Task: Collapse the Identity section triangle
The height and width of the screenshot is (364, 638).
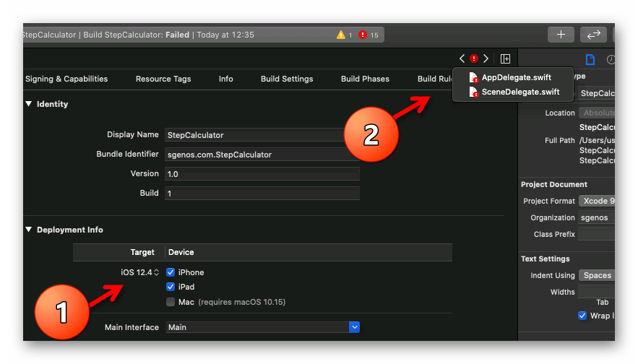Action: pyautogui.click(x=29, y=104)
